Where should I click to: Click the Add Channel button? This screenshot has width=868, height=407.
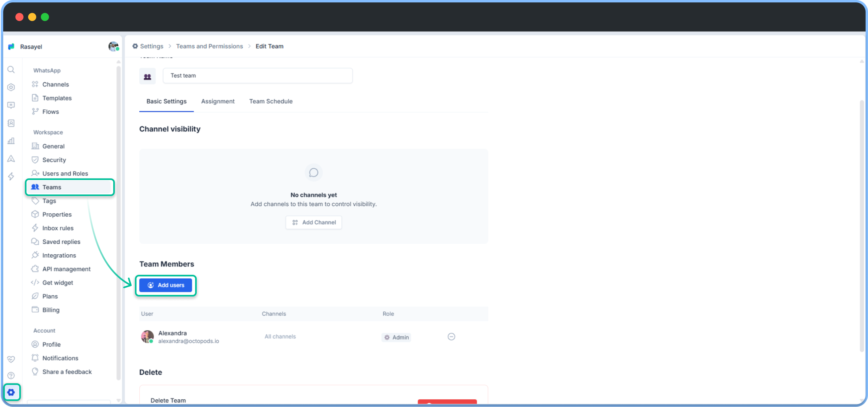point(314,222)
